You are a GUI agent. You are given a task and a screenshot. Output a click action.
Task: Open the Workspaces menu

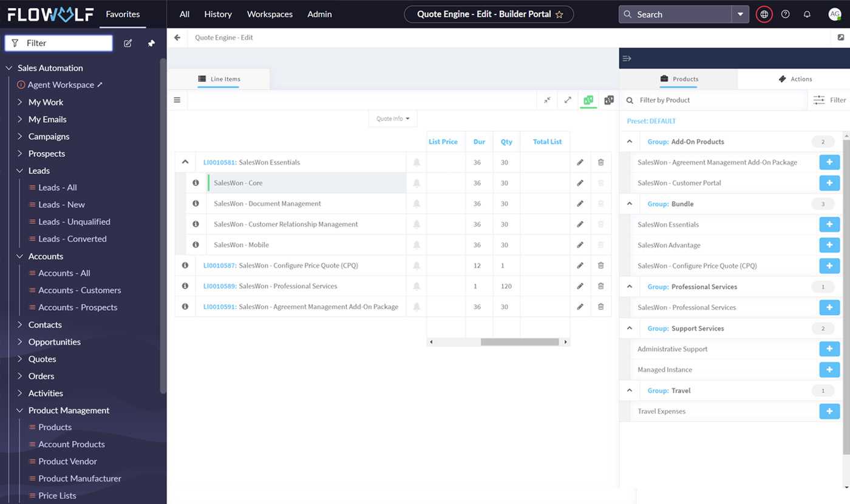pos(270,14)
